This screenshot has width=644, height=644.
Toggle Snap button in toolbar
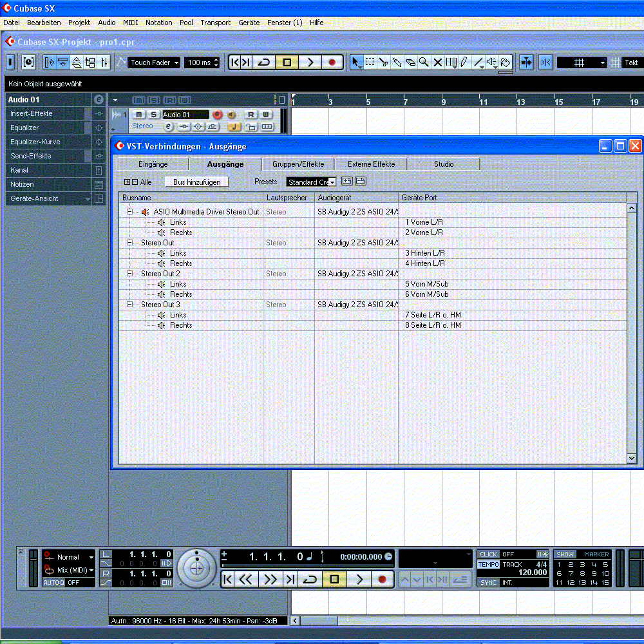point(545,62)
